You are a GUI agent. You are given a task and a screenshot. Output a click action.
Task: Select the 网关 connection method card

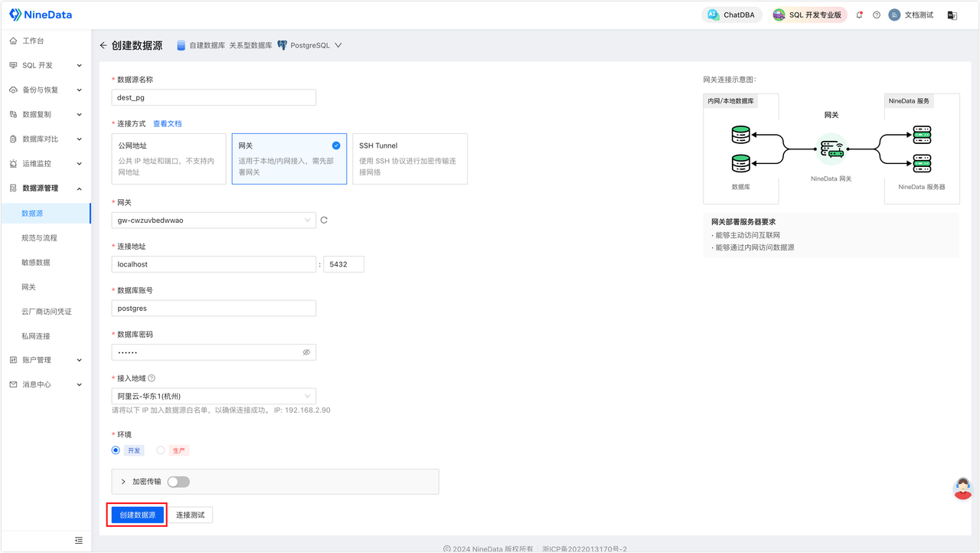(289, 159)
